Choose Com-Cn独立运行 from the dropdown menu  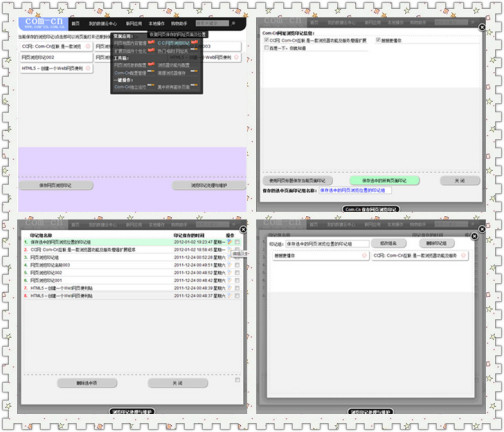[x=130, y=87]
